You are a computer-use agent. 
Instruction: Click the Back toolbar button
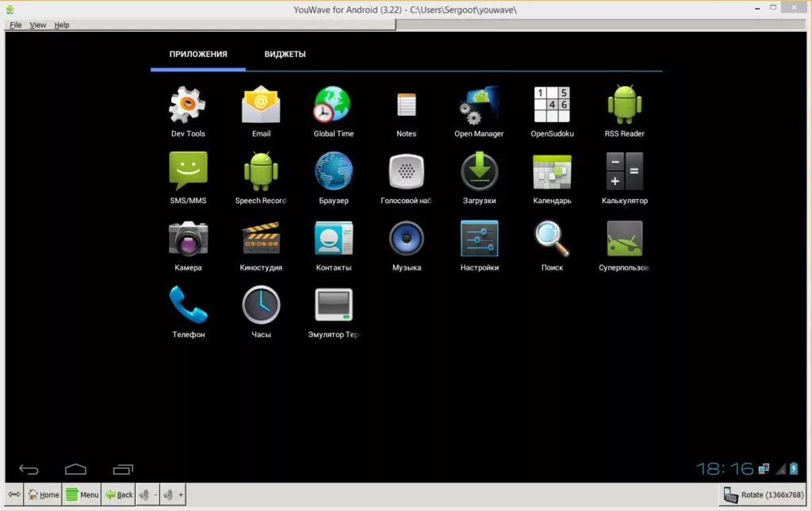(119, 495)
